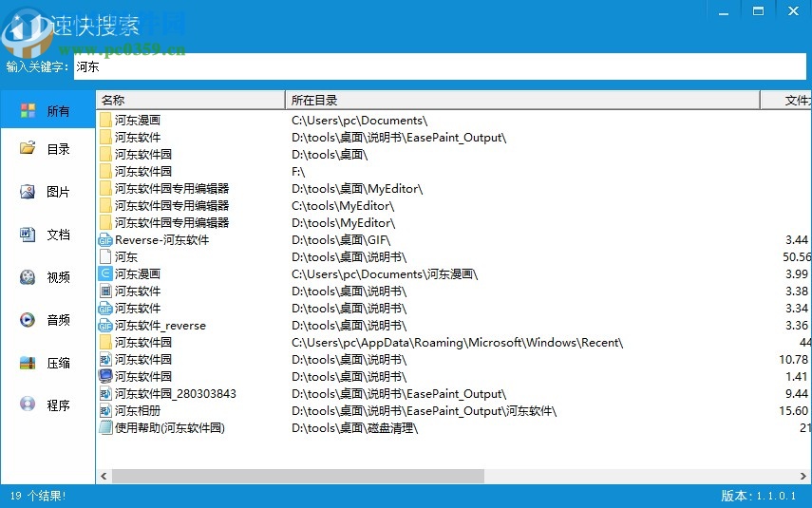The image size is (812, 508).
Task: Open the 目录 folder category icon
Action: 28,149
